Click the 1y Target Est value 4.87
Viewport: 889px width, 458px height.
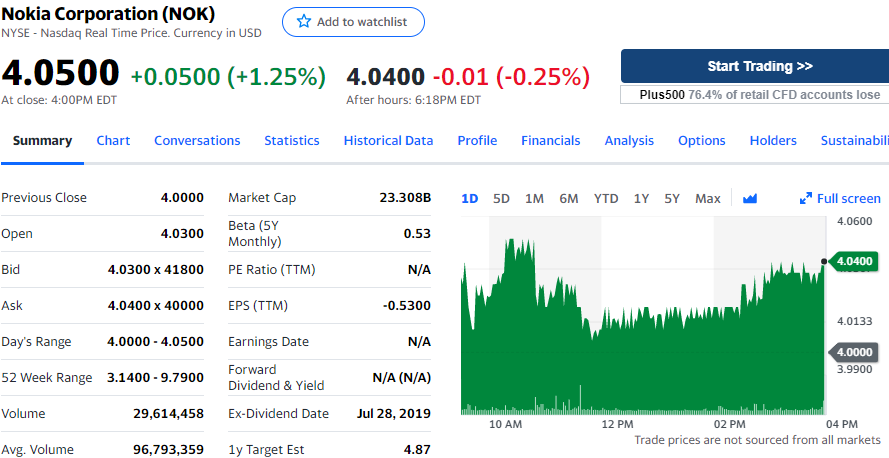click(x=417, y=450)
